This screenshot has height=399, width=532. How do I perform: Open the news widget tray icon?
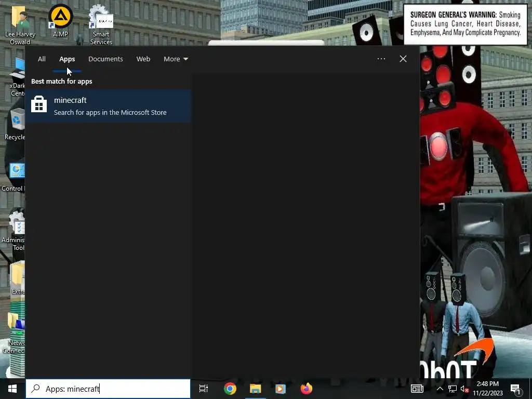coord(417,389)
